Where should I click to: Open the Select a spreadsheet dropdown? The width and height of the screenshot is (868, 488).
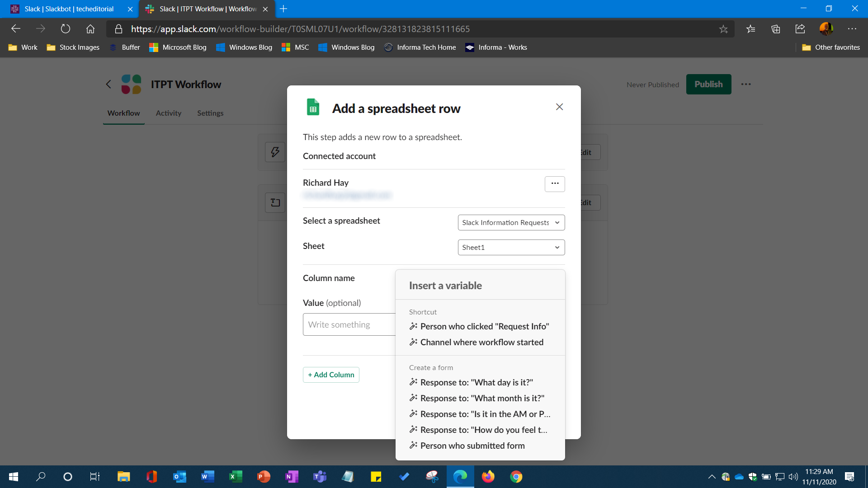point(511,222)
